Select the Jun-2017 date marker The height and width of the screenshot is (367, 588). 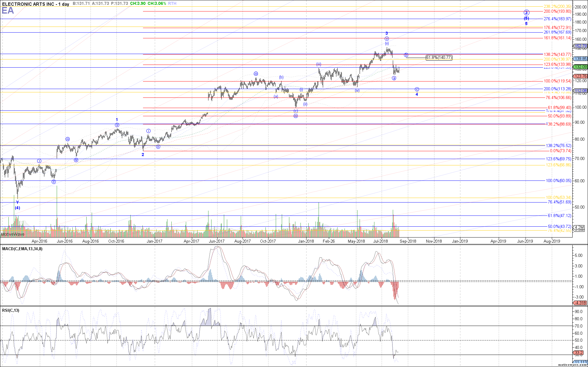click(217, 241)
